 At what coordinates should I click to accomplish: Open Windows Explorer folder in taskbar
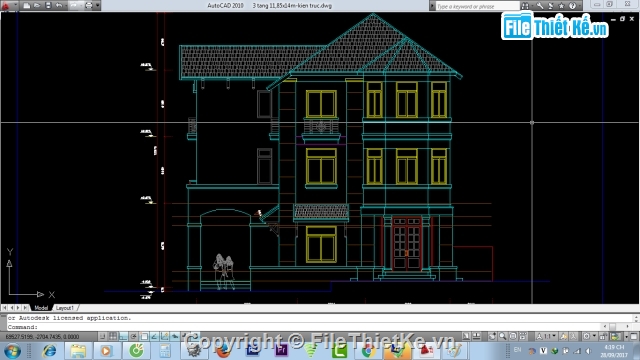click(78, 351)
